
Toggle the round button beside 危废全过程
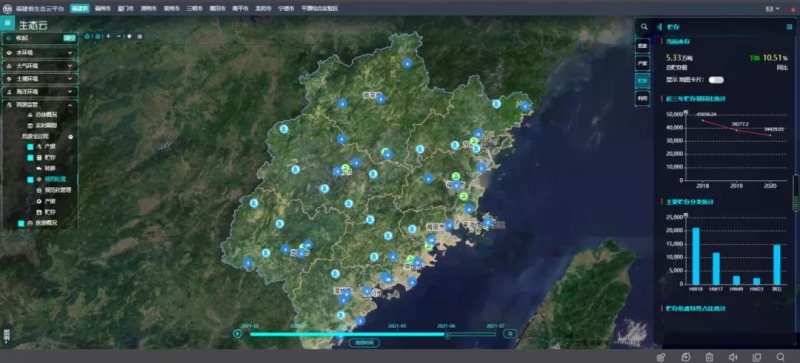(70, 136)
